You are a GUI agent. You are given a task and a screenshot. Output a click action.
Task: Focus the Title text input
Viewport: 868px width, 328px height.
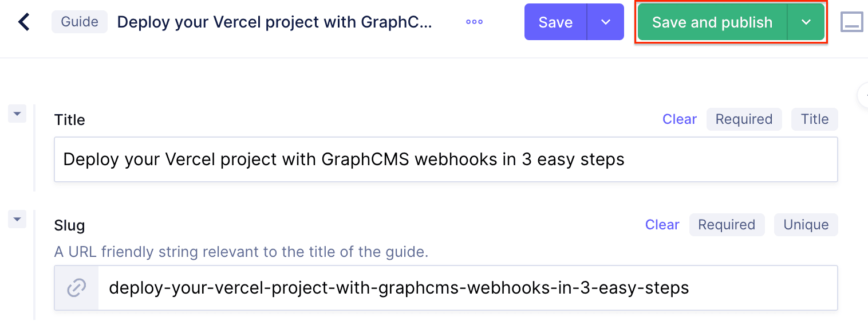click(445, 159)
